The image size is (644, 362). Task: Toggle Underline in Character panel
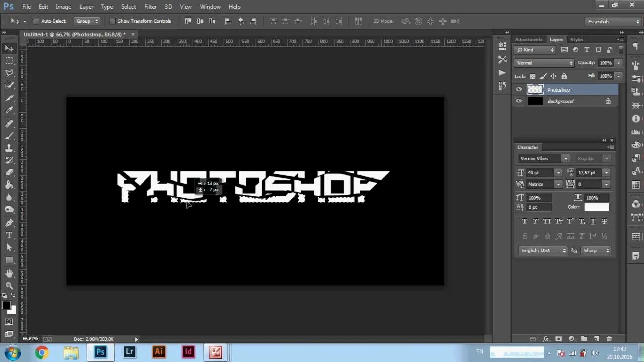pyautogui.click(x=593, y=221)
